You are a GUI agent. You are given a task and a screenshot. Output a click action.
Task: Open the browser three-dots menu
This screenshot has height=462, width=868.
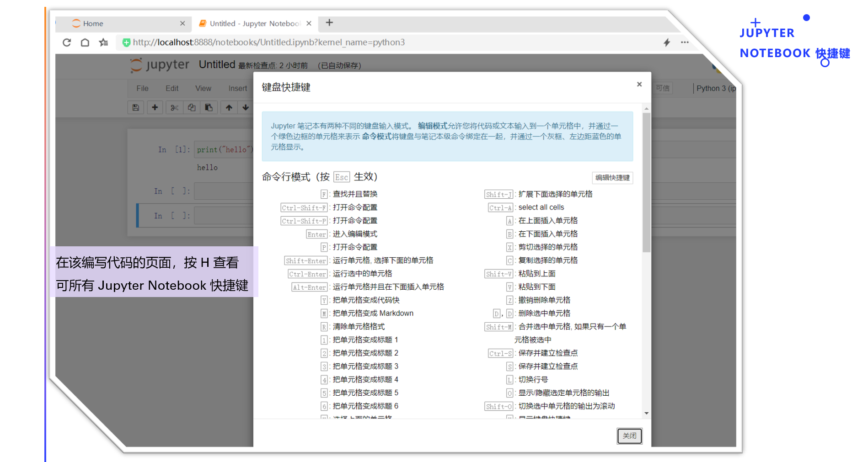tap(685, 42)
